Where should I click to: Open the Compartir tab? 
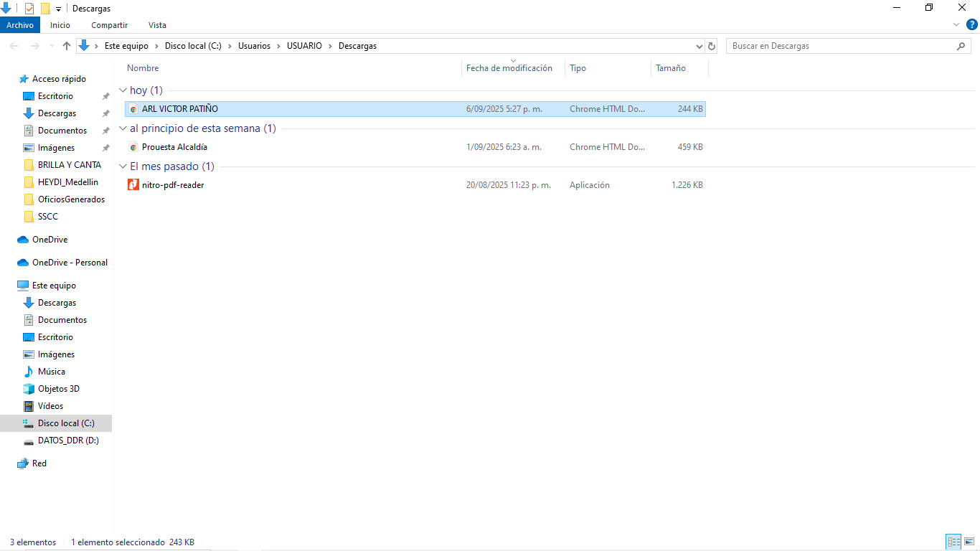(109, 25)
